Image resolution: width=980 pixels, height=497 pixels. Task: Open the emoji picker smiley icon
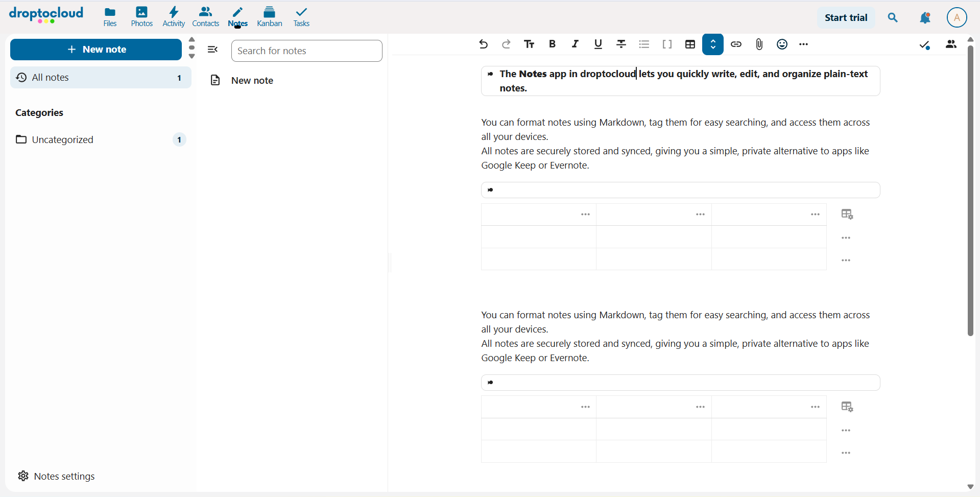782,44
